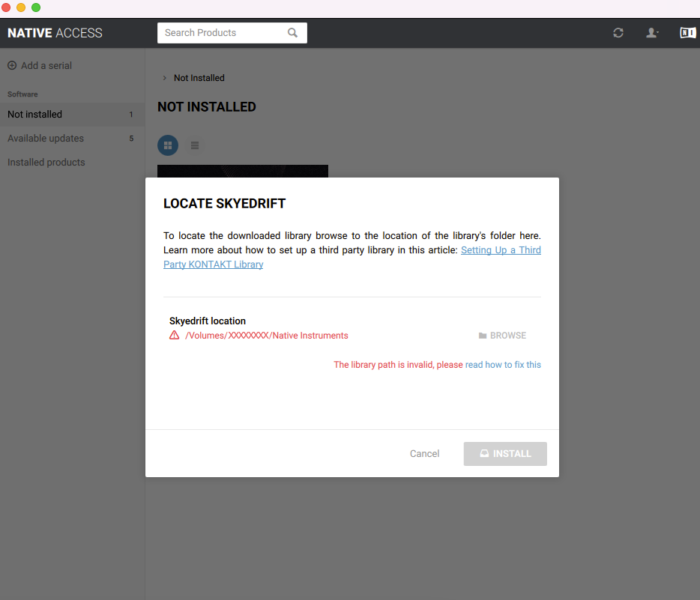Cancel the Locate Skyedrift dialog
The height and width of the screenshot is (600, 700).
click(424, 454)
